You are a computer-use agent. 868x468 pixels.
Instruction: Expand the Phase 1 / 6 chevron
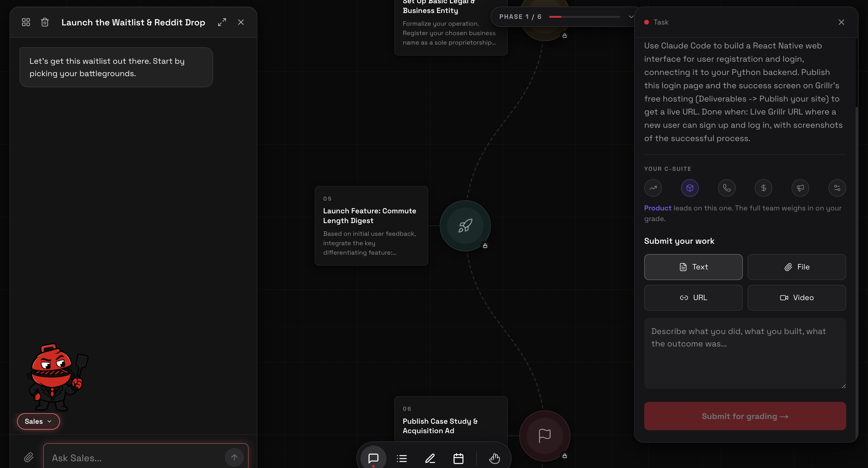tap(631, 17)
